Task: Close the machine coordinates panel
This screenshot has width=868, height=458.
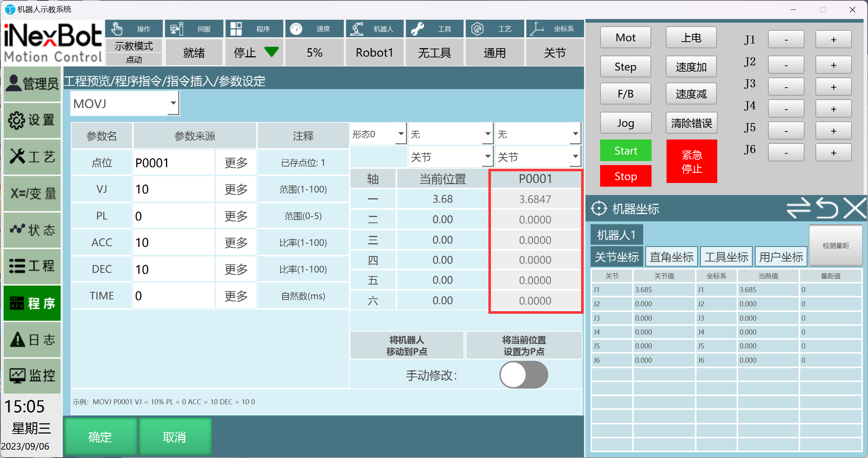Action: pyautogui.click(x=854, y=209)
